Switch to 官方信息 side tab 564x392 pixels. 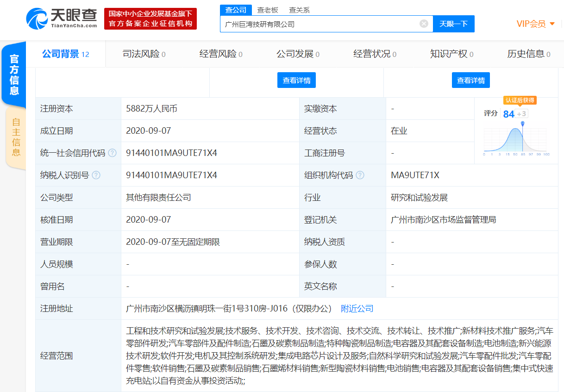(x=14, y=74)
